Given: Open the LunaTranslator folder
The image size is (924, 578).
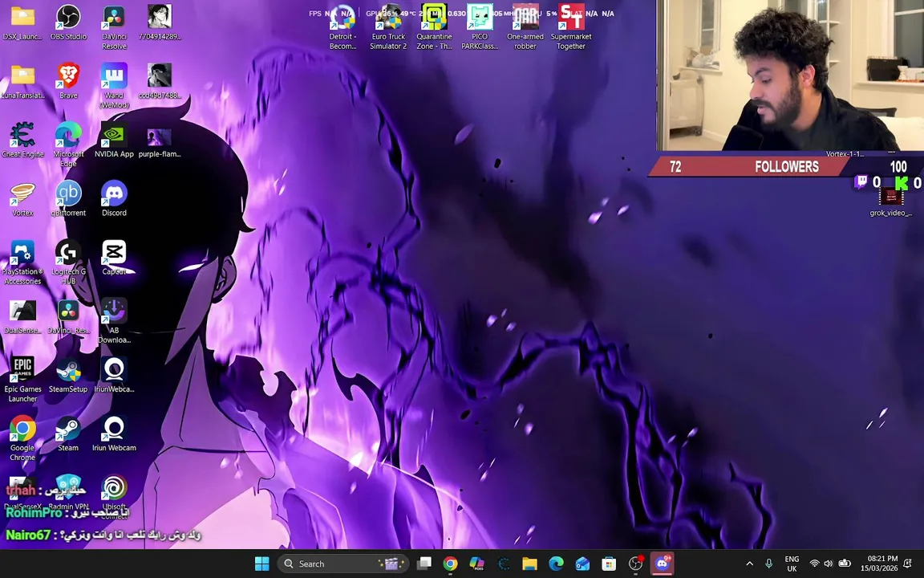Looking at the screenshot, I should pos(22,82).
